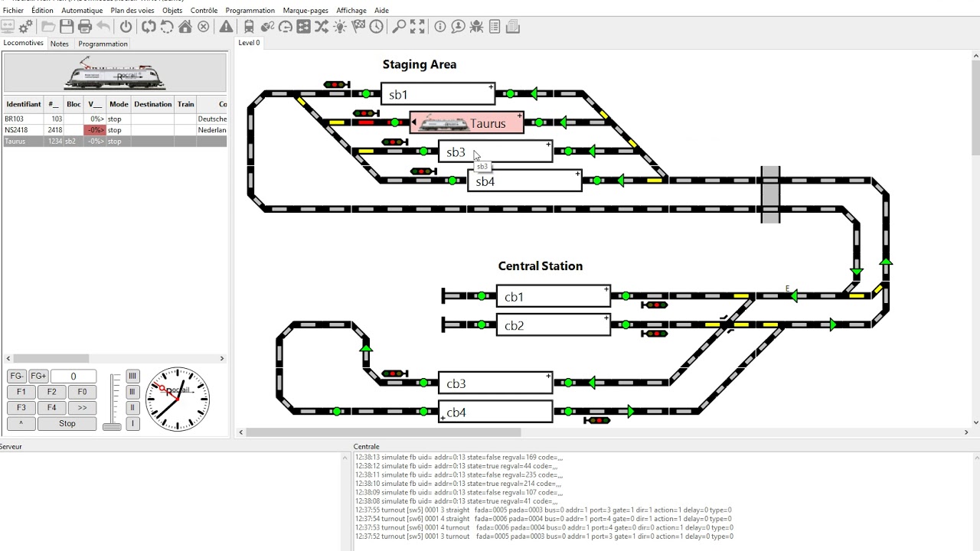Click the I speed step button
Image resolution: width=980 pixels, height=551 pixels.
point(132,424)
